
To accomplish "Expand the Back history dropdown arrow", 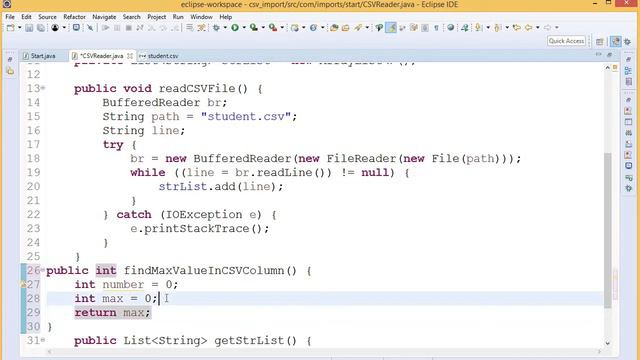I will tap(538, 28).
